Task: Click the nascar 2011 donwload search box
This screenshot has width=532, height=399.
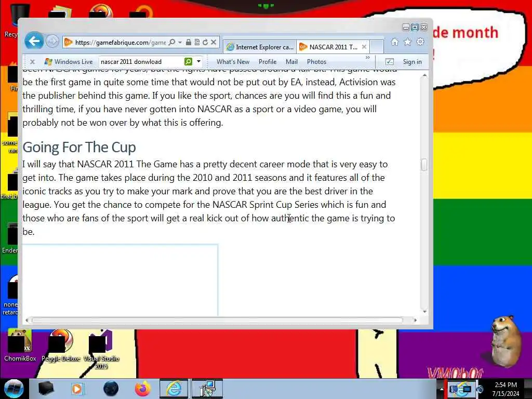Action: (x=140, y=62)
